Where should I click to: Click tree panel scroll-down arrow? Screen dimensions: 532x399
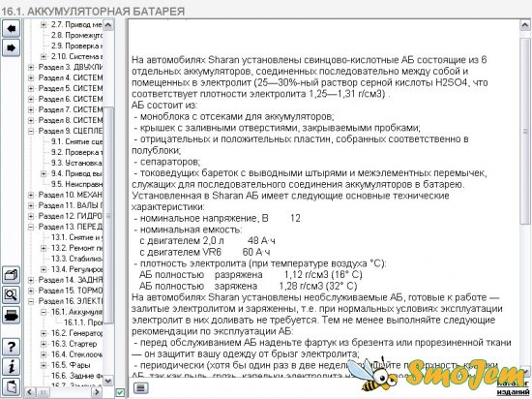108,381
